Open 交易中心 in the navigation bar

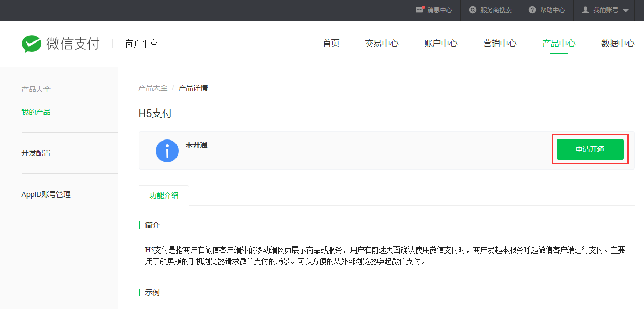(382, 44)
